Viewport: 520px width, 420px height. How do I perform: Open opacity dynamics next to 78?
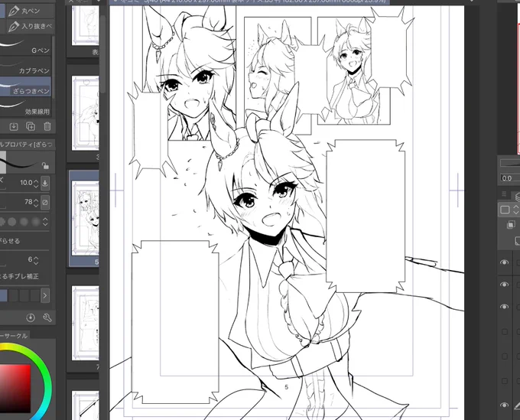click(x=45, y=203)
